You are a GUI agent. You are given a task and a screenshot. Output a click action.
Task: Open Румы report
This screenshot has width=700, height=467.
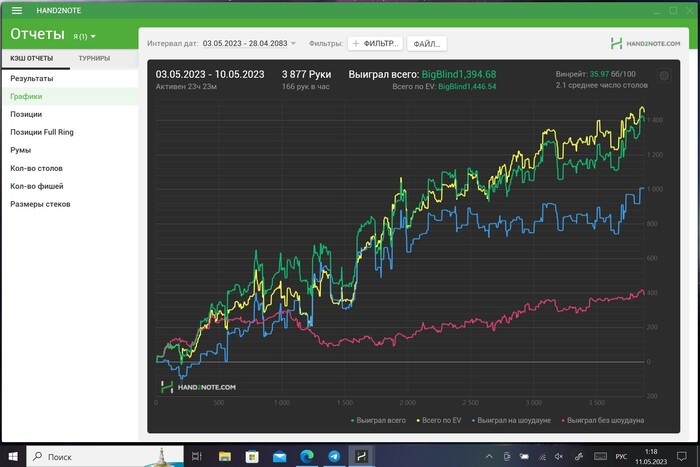pyautogui.click(x=70, y=150)
